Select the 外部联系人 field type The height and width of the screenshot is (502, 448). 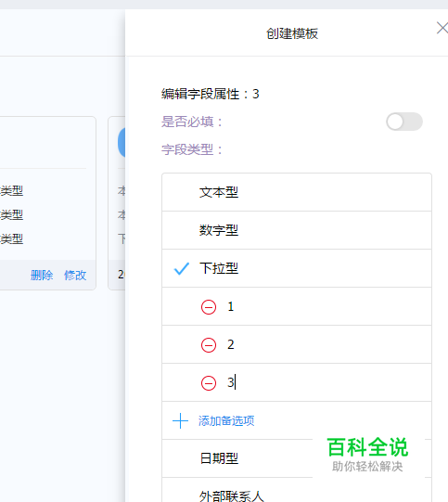(297, 490)
